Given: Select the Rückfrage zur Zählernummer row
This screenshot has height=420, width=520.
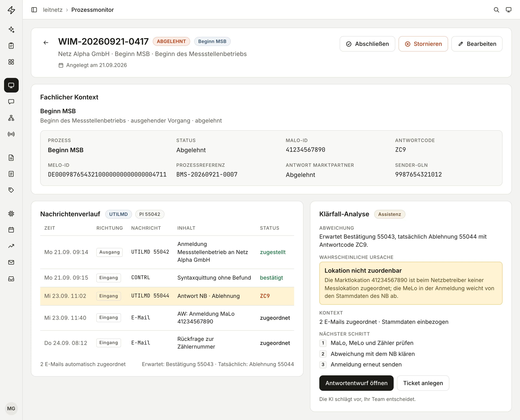Looking at the screenshot, I should pyautogui.click(x=167, y=343).
